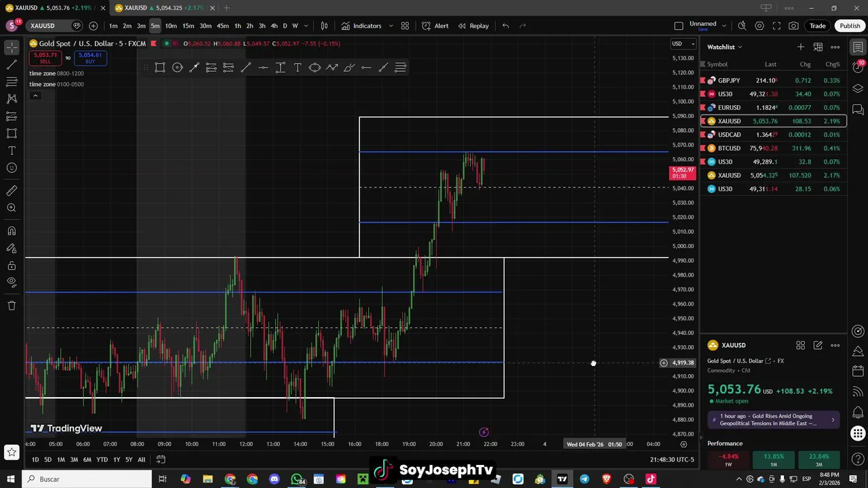
Task: Open the Indicators dialog
Action: click(361, 26)
